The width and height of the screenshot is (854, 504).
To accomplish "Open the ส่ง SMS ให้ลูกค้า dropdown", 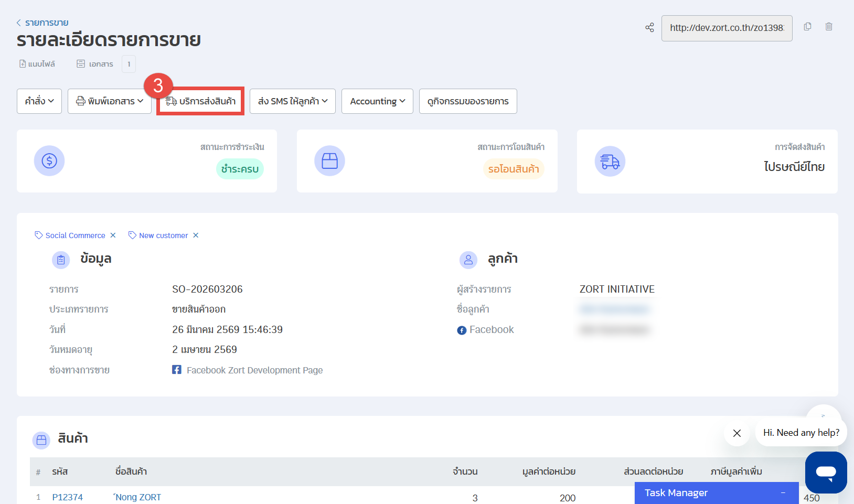I will tap(292, 101).
